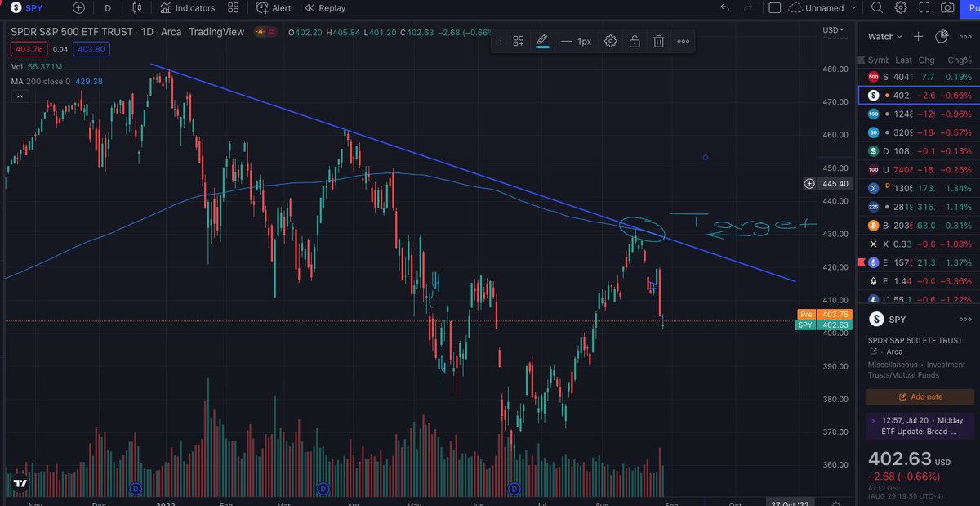Open the indicator templates grid icon
This screenshot has width=980, height=506.
tap(234, 7)
